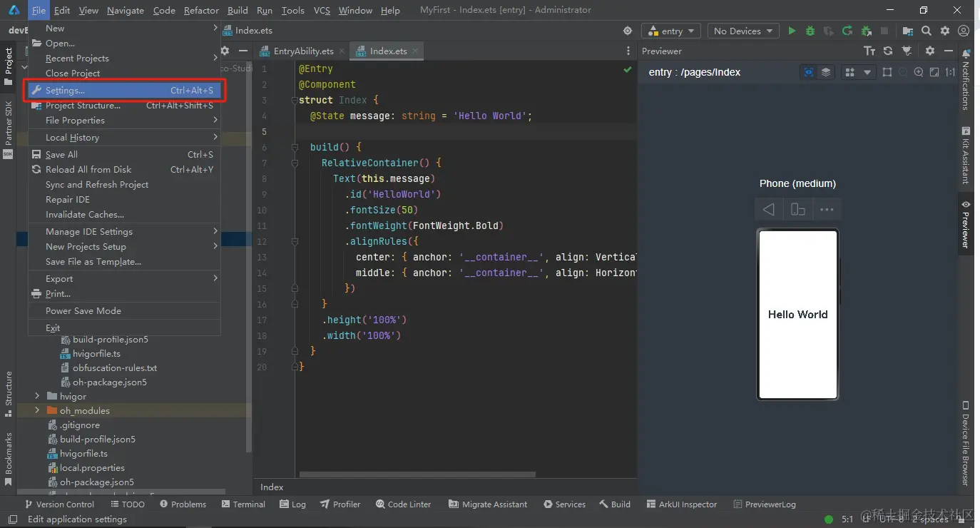Open editor tabs three-dot menu
This screenshot has height=528, width=980.
[x=628, y=51]
